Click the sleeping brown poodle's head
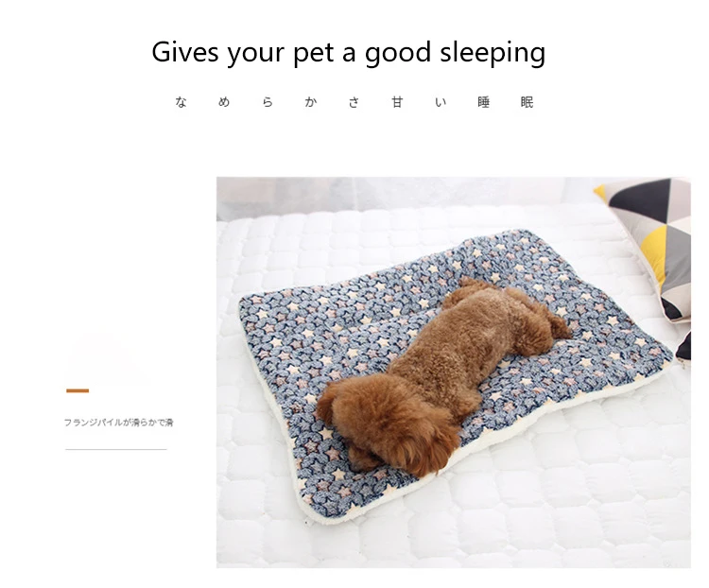 tap(389, 425)
